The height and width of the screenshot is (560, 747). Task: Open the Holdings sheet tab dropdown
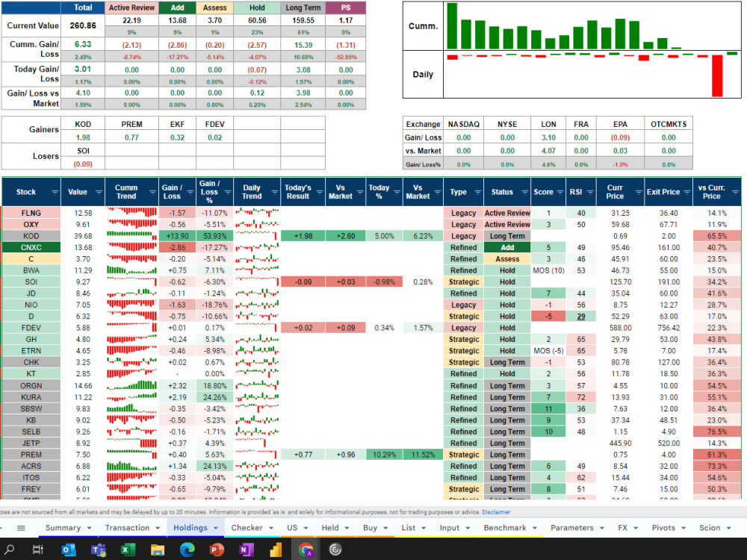click(215, 527)
